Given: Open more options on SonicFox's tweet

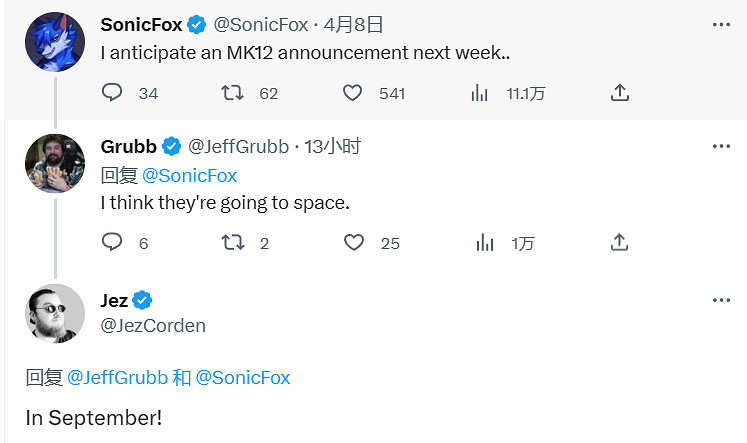Looking at the screenshot, I should click(x=721, y=24).
